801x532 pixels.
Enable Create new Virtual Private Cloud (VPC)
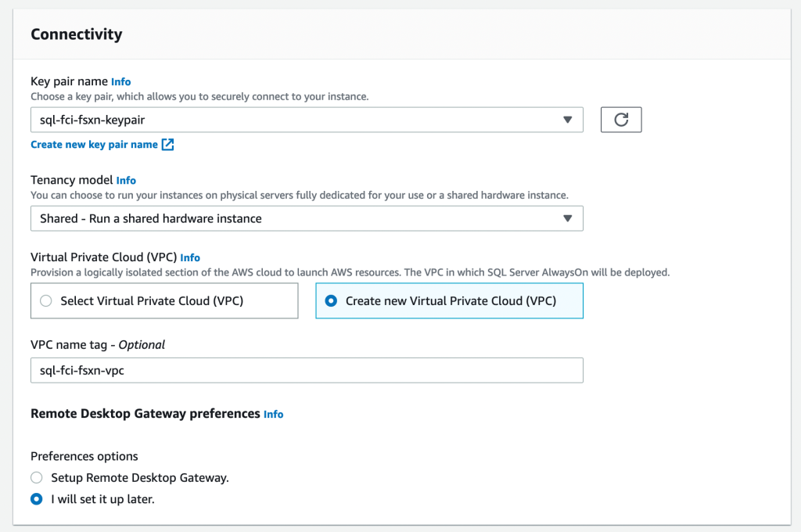tap(331, 300)
